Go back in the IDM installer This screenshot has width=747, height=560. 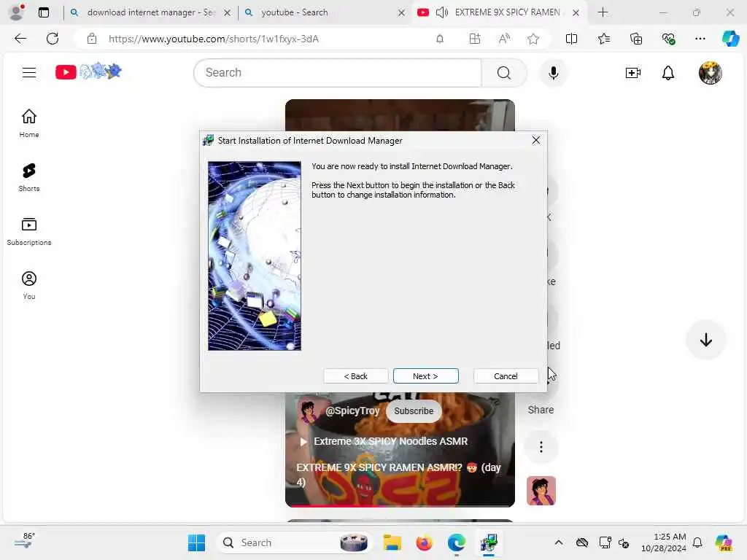pyautogui.click(x=355, y=376)
